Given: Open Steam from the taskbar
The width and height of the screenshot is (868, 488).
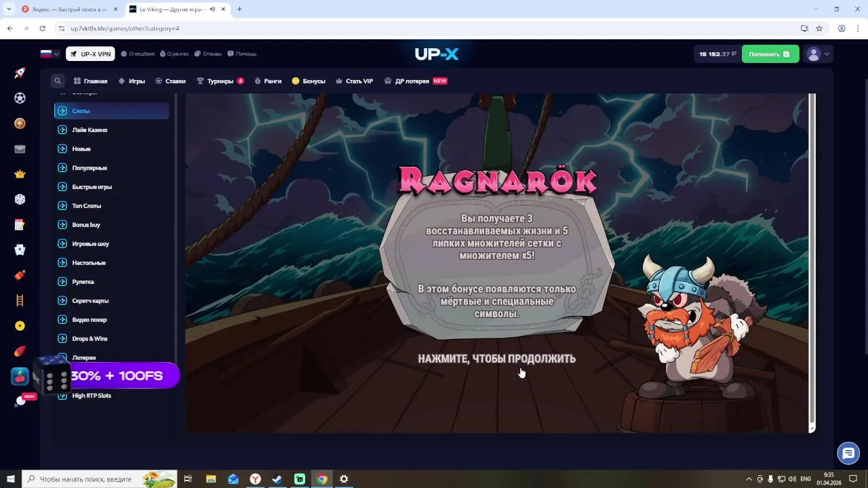Looking at the screenshot, I should (x=277, y=479).
